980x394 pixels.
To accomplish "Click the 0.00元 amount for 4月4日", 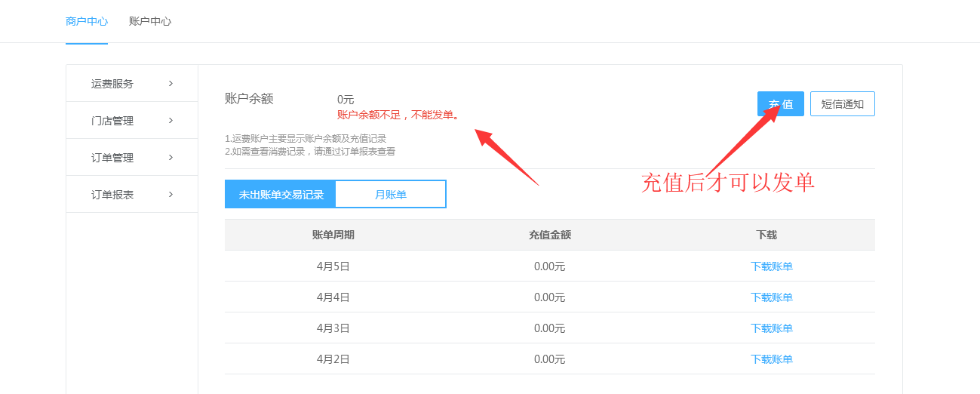I will tap(550, 297).
